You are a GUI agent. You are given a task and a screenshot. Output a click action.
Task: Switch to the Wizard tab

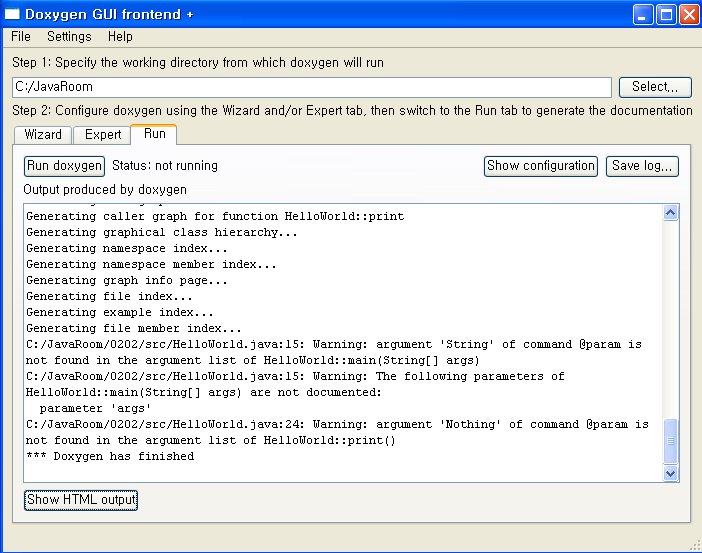(x=43, y=134)
